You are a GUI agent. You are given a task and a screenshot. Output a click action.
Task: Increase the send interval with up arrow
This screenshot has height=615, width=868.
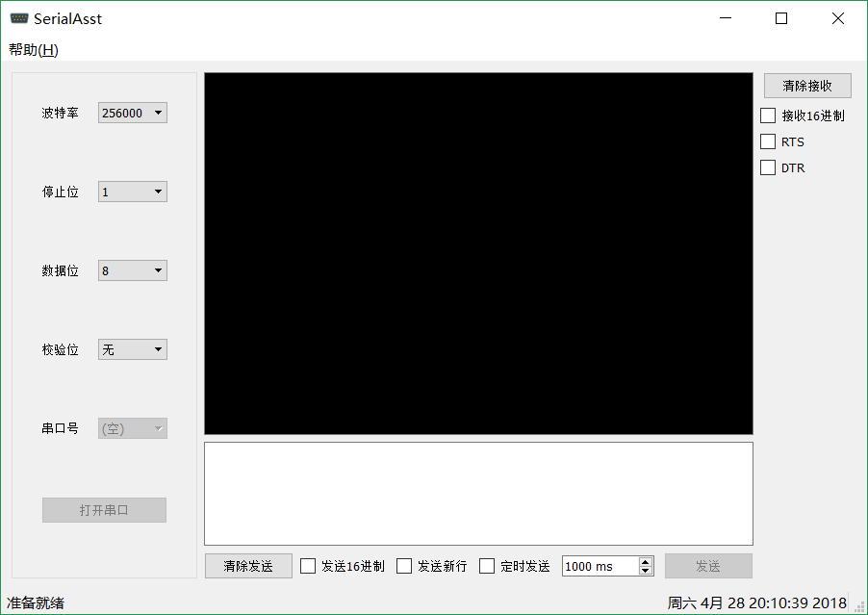646,562
